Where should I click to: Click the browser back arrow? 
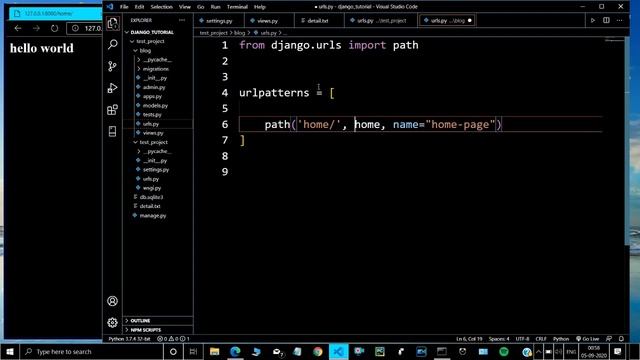click(18, 28)
